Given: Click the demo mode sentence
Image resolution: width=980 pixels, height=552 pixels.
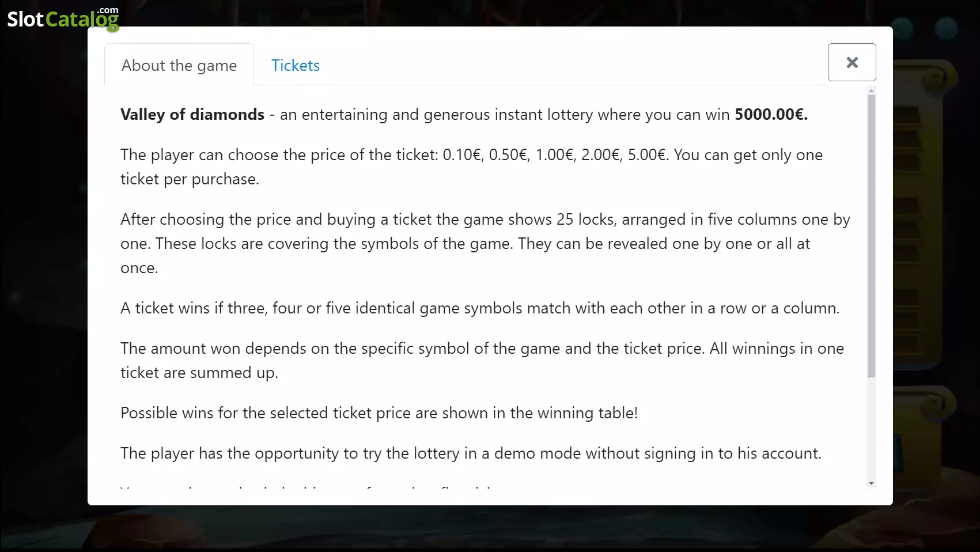Looking at the screenshot, I should [471, 453].
